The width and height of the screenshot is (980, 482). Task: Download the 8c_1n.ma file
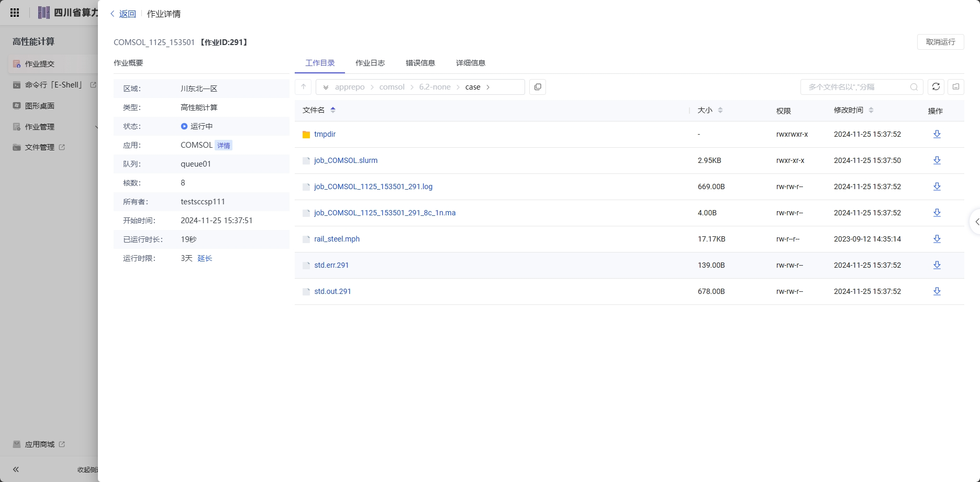(937, 213)
